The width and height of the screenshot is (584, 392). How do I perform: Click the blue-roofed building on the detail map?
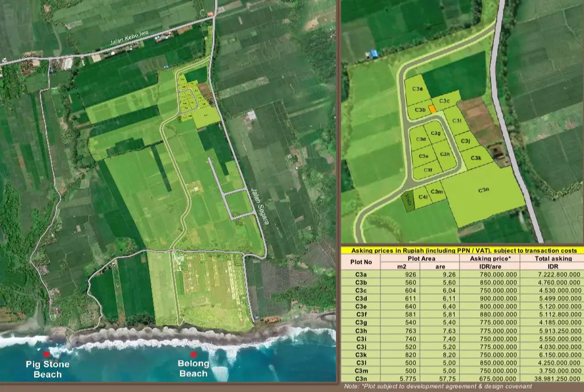pos(374,54)
